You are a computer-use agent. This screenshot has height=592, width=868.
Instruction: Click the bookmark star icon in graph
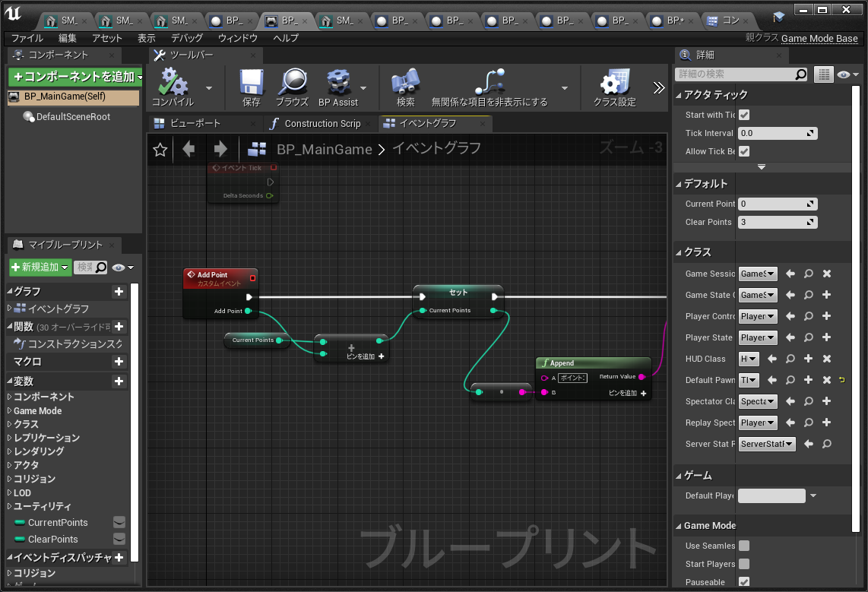(160, 150)
